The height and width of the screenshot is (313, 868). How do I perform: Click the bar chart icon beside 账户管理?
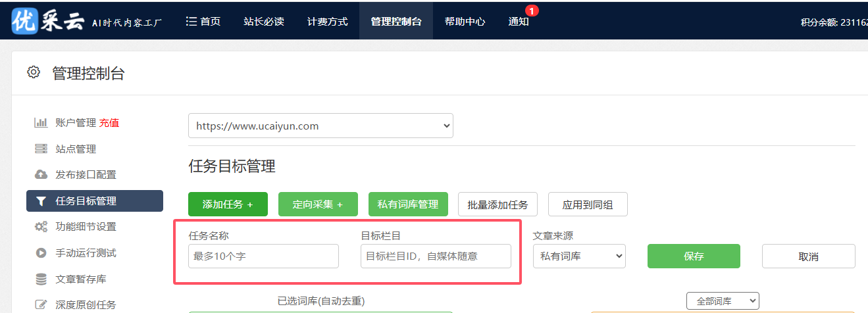(x=41, y=123)
